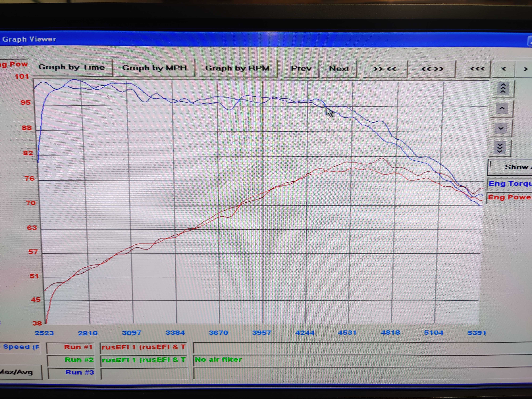Click the empty Run #3 name field
Image resolution: width=532 pixels, height=399 pixels.
coord(144,373)
